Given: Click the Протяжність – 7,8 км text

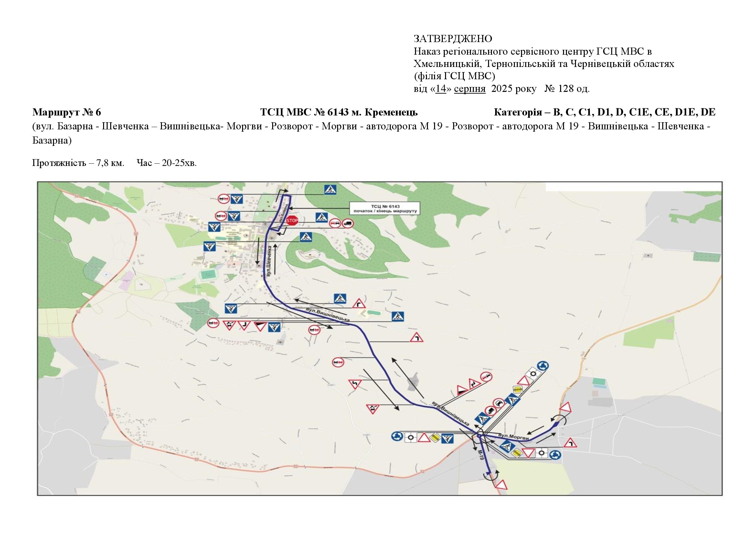Looking at the screenshot, I should click(78, 163).
